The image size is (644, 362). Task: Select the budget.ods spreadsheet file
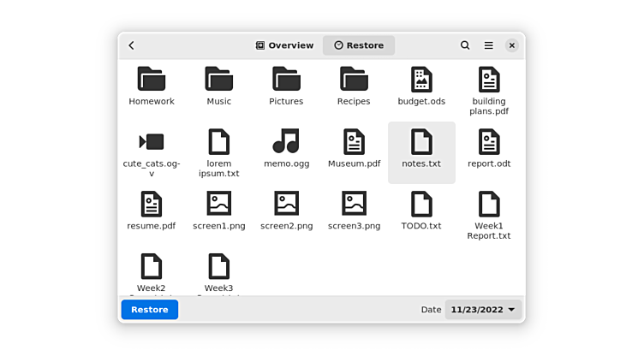[x=421, y=80]
